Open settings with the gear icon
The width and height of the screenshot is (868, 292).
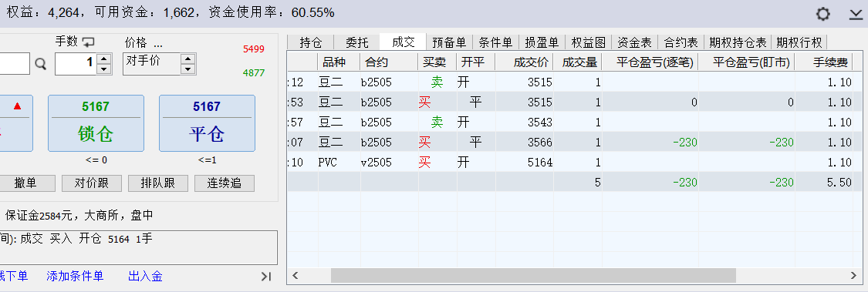823,14
